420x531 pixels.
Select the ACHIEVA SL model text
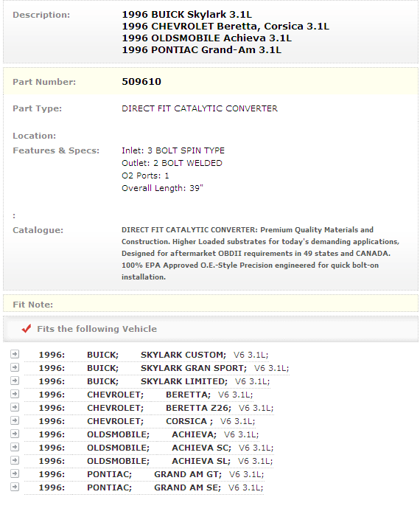tap(201, 461)
